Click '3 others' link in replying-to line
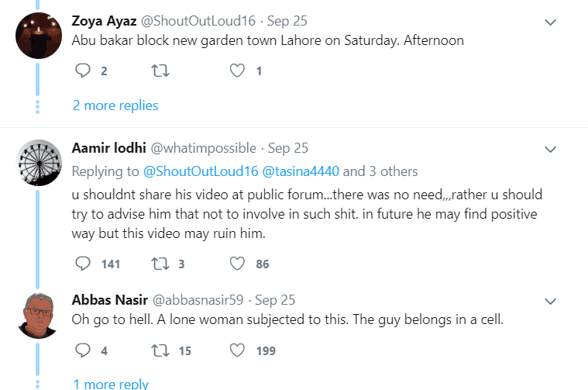Screen dimensions: 588x390 coord(393,171)
